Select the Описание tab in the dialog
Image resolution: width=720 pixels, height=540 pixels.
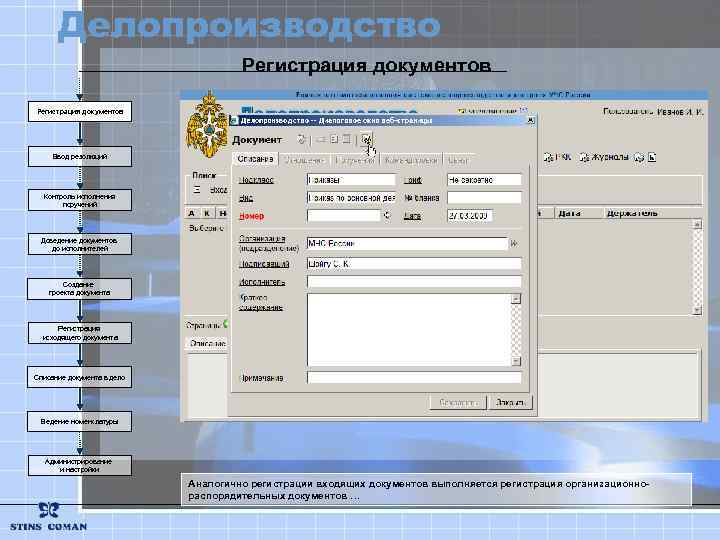(255, 159)
